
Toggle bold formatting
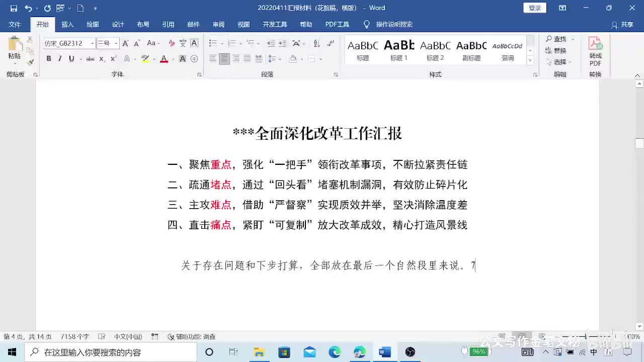pyautogui.click(x=49, y=59)
